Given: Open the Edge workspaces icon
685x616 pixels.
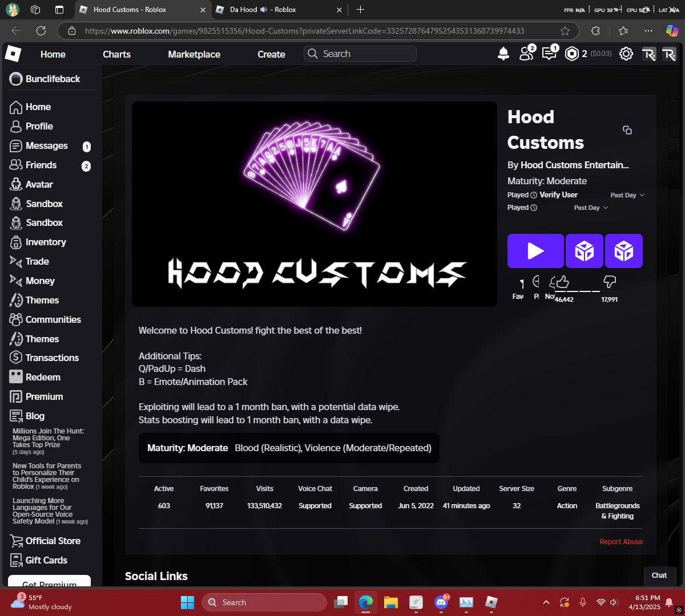Looking at the screenshot, I should [35, 10].
